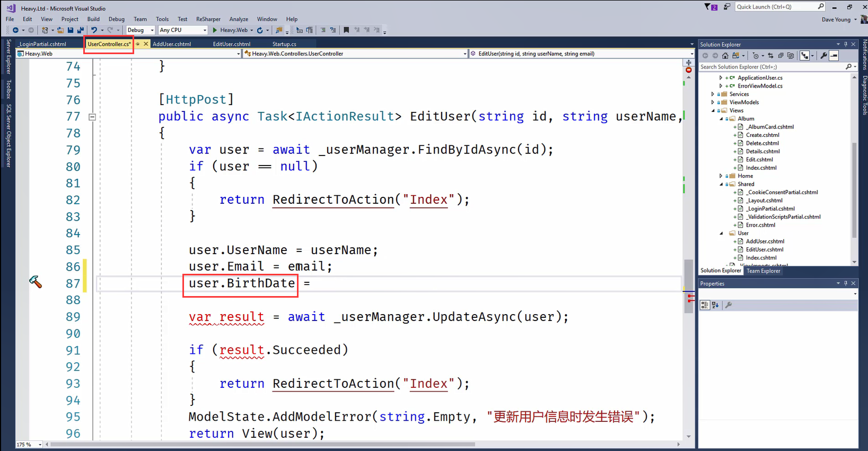
Task: Click Collapse All icon in Solution Explorer
Action: pyautogui.click(x=781, y=56)
